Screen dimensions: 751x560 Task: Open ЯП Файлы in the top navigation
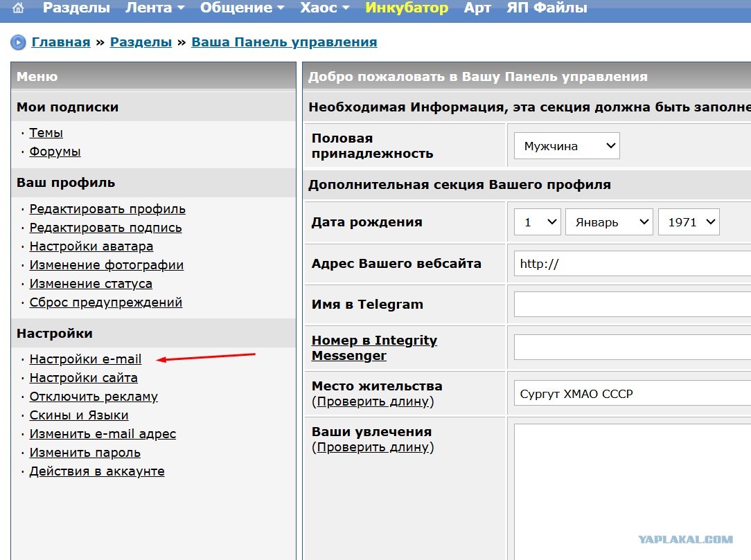tap(547, 8)
